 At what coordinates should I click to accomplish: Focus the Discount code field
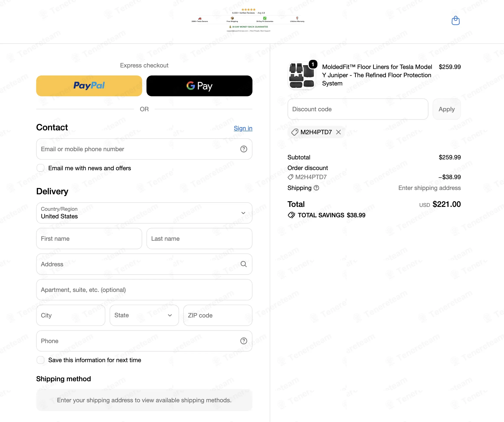click(x=358, y=109)
